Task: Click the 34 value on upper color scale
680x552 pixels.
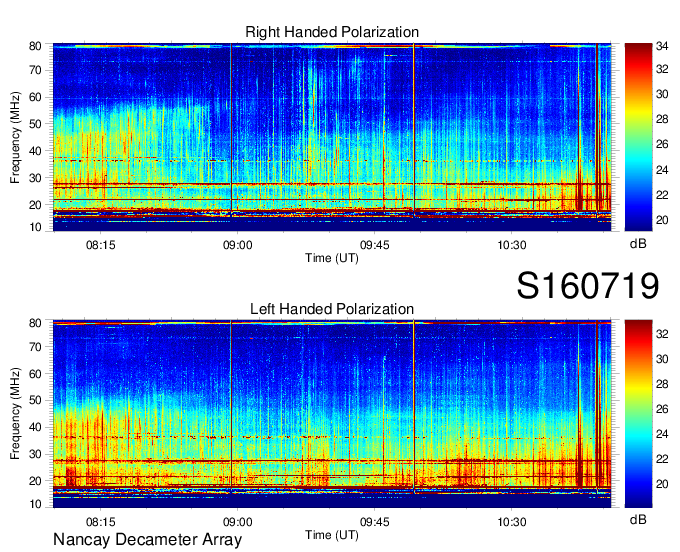Action: tap(662, 46)
